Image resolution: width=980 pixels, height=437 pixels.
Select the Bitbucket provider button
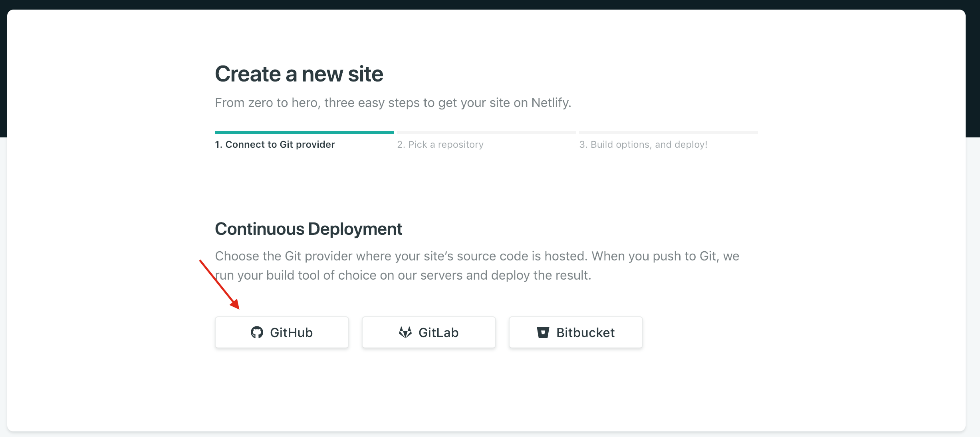pos(575,332)
